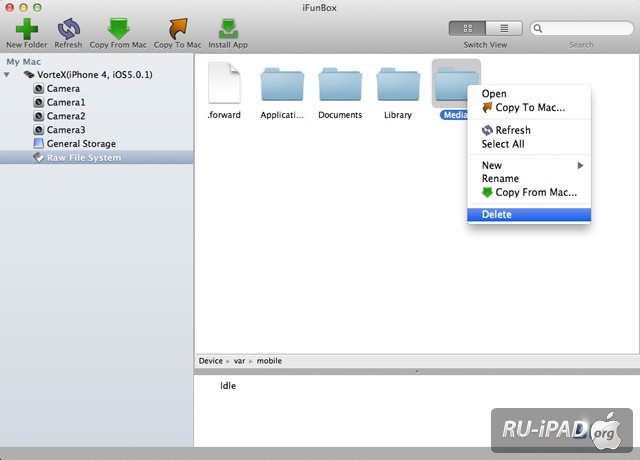640x460 pixels.
Task: Select the Documents folder icon
Action: click(340, 84)
